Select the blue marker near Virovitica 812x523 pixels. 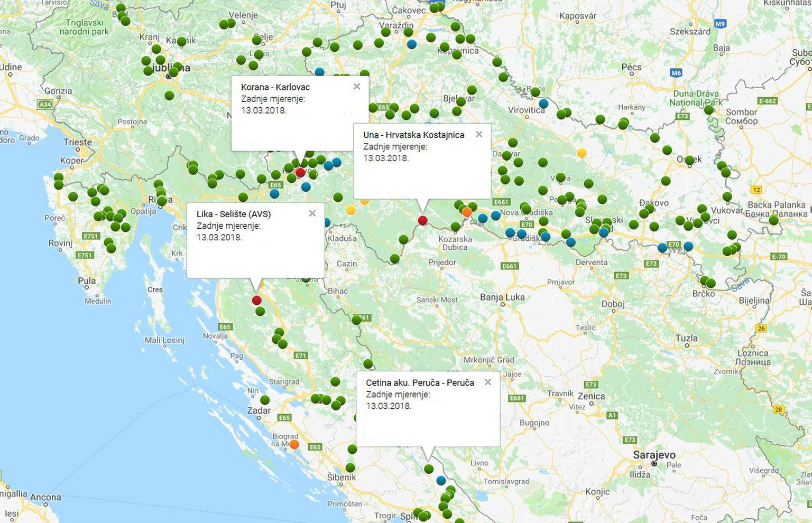543,104
